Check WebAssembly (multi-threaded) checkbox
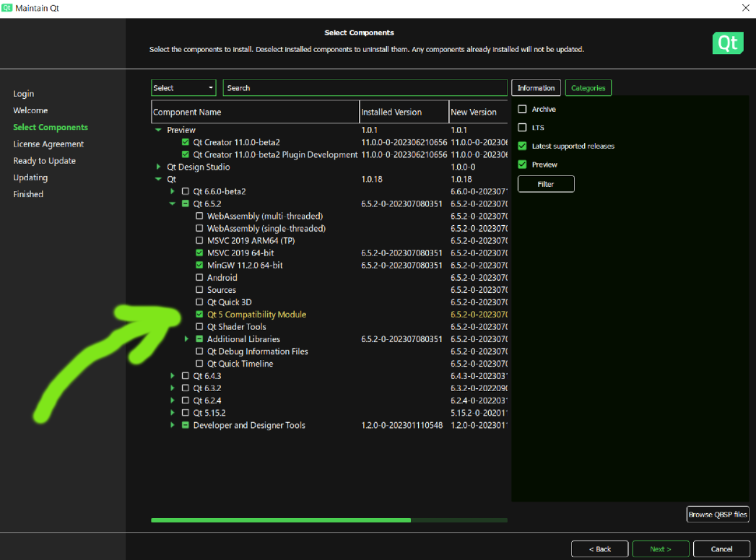The image size is (756, 560). 199,216
